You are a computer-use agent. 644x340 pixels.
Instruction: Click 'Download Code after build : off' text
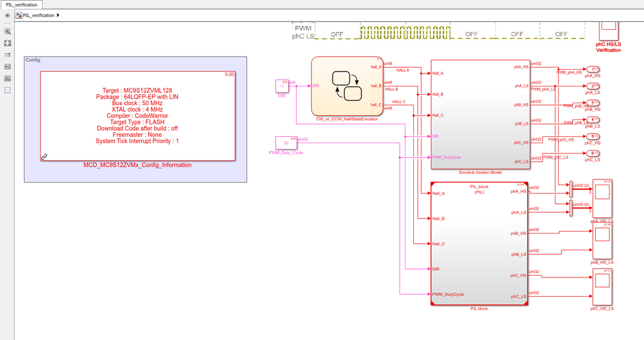137,128
